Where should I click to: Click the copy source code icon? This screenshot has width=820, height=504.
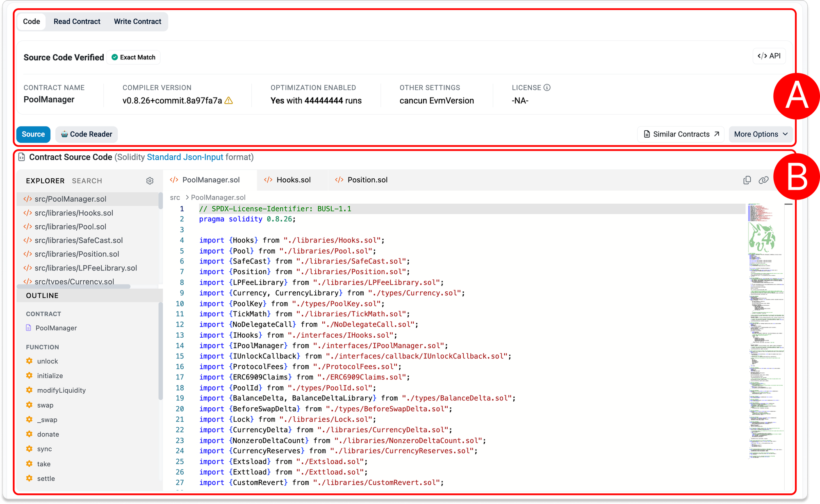[x=747, y=180]
